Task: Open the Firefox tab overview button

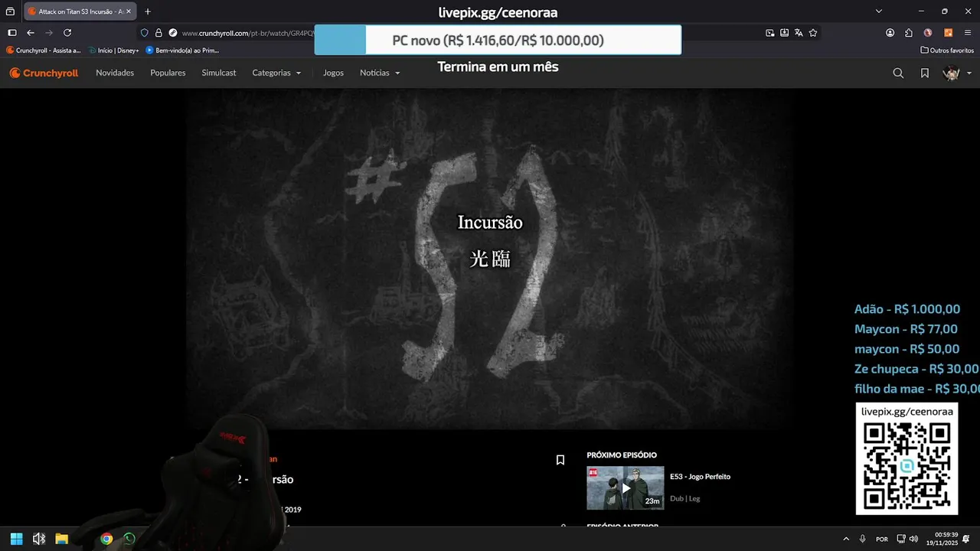Action: point(10,11)
